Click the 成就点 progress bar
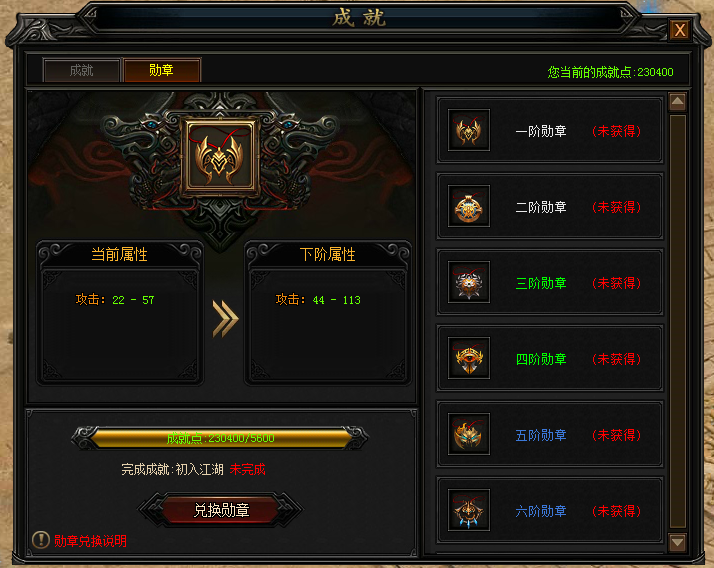This screenshot has width=714, height=568. (220, 438)
